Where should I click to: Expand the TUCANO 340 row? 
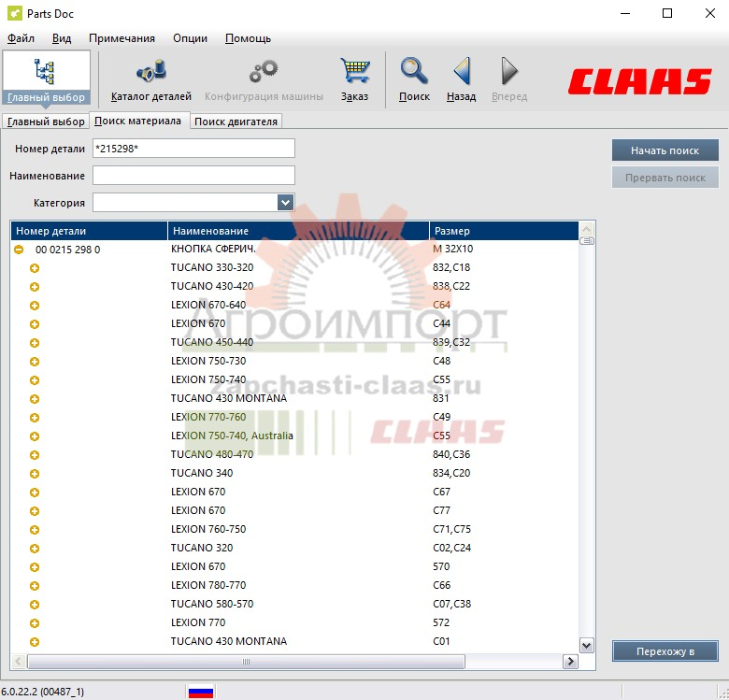coord(35,474)
